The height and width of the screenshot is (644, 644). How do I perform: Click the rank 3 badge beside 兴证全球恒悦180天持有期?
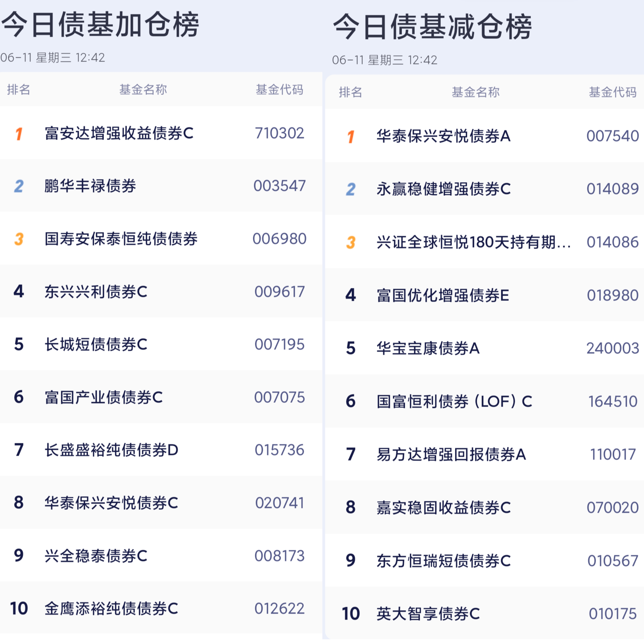[x=351, y=242]
